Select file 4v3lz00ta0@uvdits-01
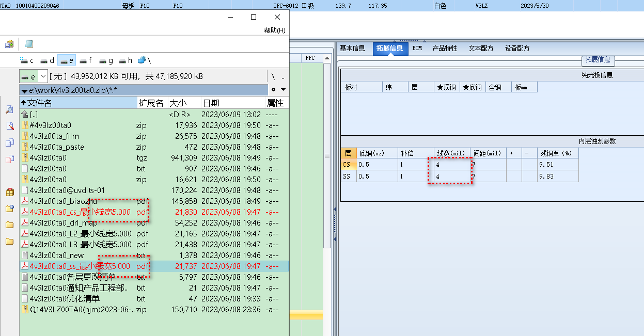 (x=154, y=190)
